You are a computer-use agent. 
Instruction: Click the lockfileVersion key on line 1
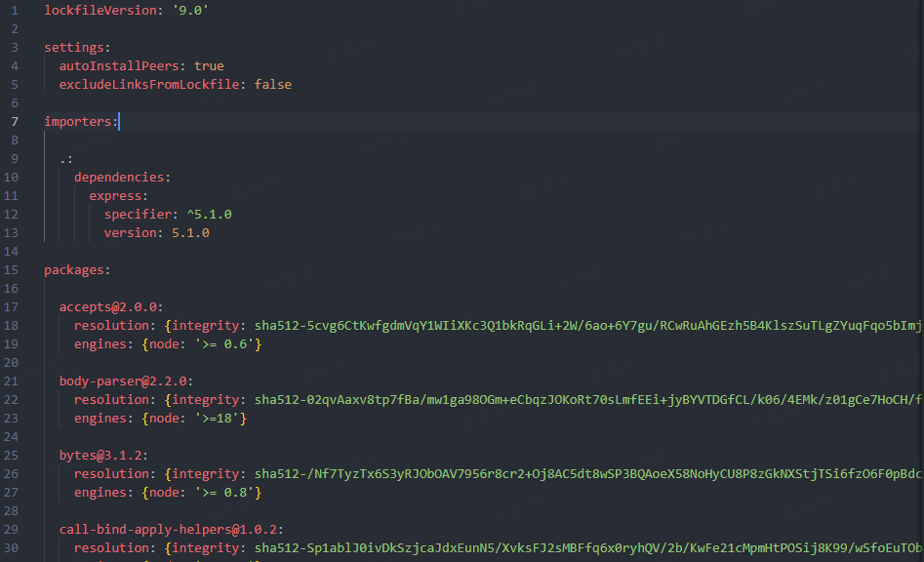click(100, 11)
